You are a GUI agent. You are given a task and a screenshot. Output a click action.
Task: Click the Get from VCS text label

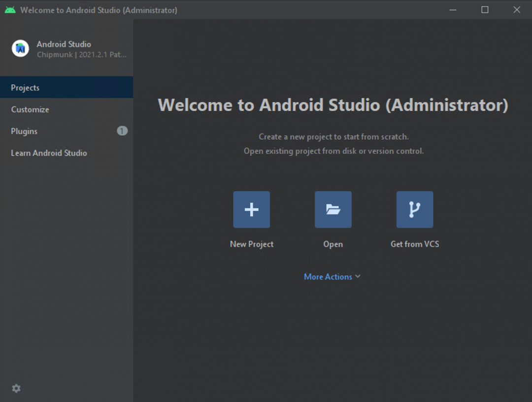pos(415,244)
